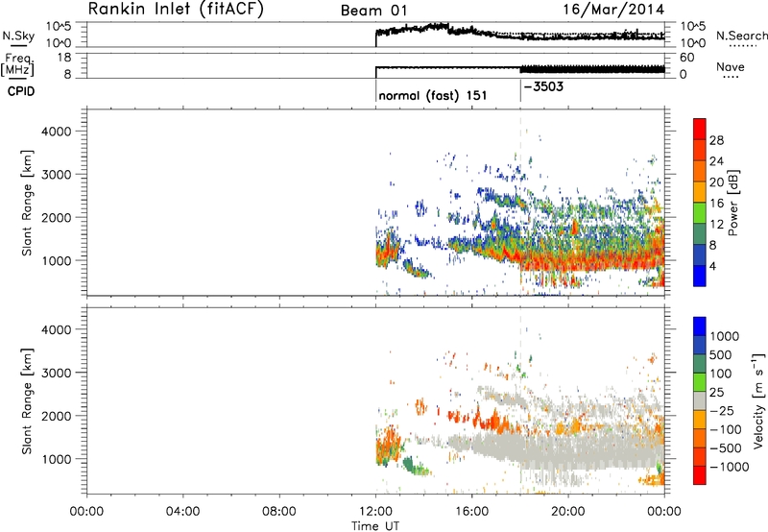Click the 'Beam 01' label
The image size is (768, 532).
(374, 11)
